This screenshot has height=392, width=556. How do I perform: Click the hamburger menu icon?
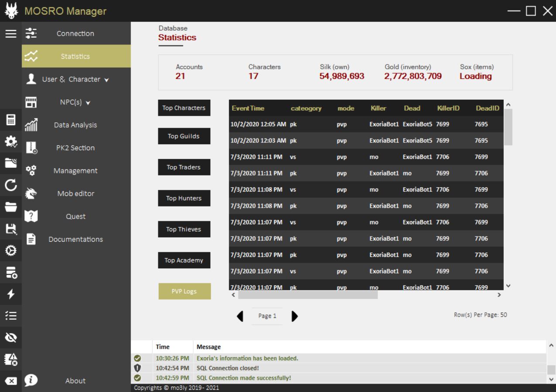(10, 34)
